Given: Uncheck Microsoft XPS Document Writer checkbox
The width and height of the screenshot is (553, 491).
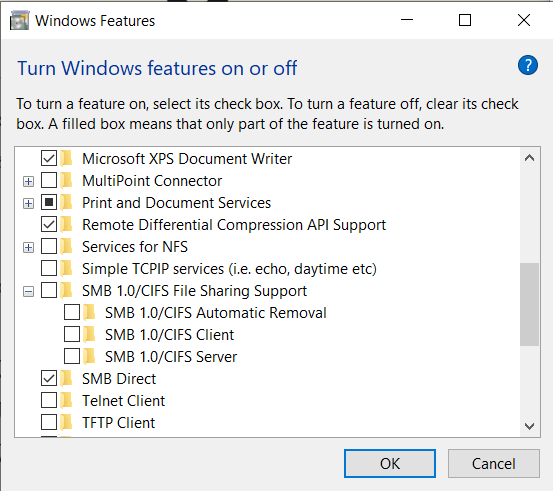Looking at the screenshot, I should click(49, 158).
